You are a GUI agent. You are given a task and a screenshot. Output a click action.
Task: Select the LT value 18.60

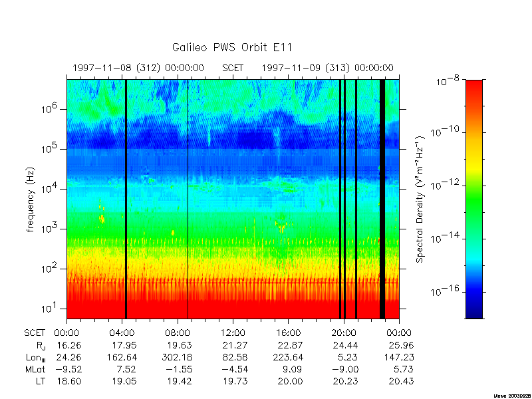[69, 381]
